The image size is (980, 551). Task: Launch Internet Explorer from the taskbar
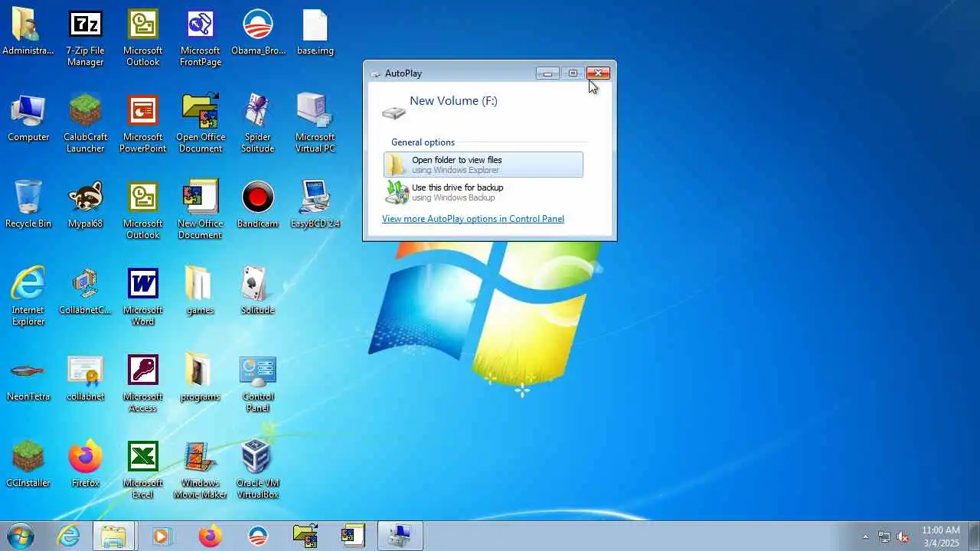tap(68, 536)
